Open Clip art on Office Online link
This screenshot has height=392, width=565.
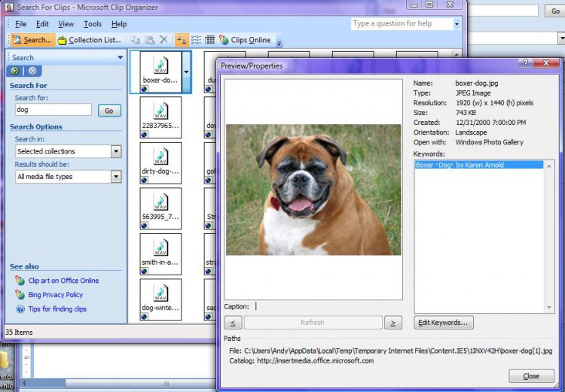63,281
